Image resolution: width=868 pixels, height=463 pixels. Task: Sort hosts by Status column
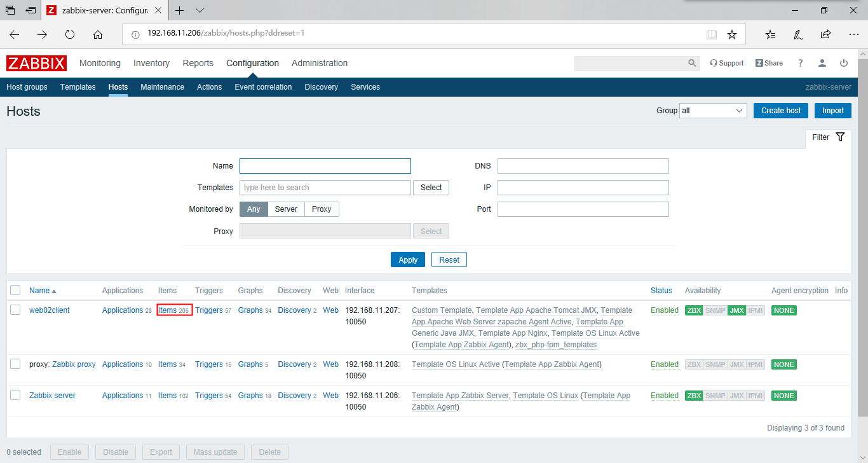pyautogui.click(x=661, y=291)
